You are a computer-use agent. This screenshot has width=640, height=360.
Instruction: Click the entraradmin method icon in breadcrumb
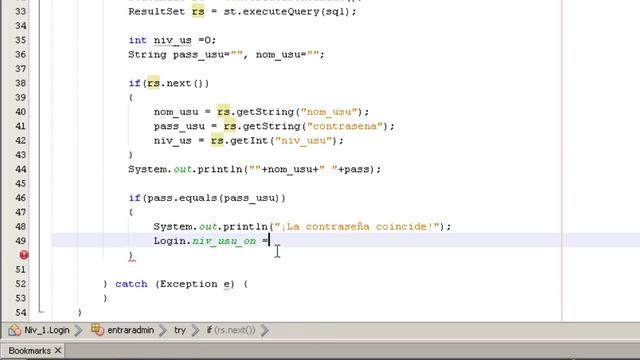coord(98,329)
